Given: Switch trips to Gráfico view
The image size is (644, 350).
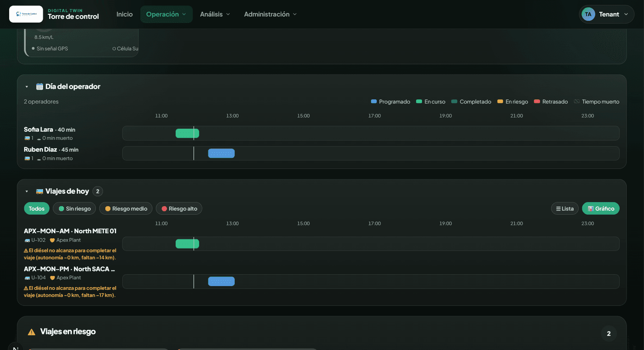Looking at the screenshot, I should click(x=601, y=209).
